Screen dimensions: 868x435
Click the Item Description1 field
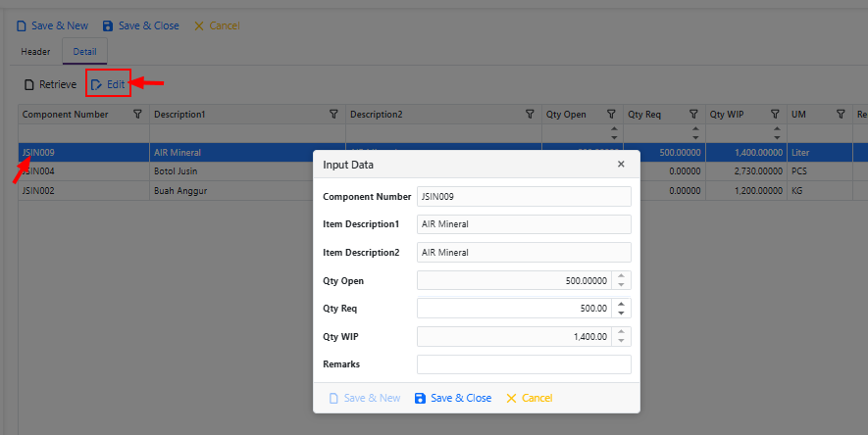pos(524,224)
